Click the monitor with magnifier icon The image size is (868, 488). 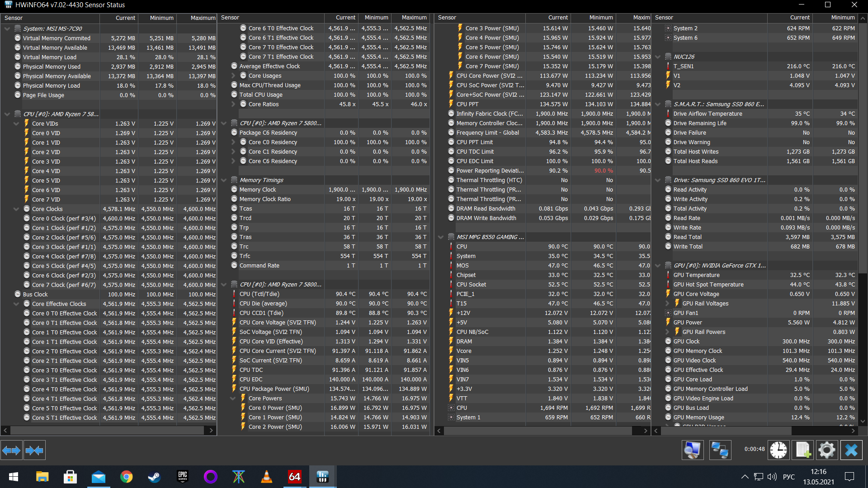(693, 450)
